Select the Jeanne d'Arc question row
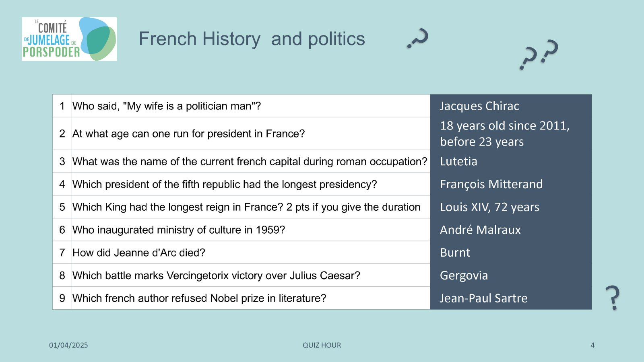 pyautogui.click(x=242, y=253)
